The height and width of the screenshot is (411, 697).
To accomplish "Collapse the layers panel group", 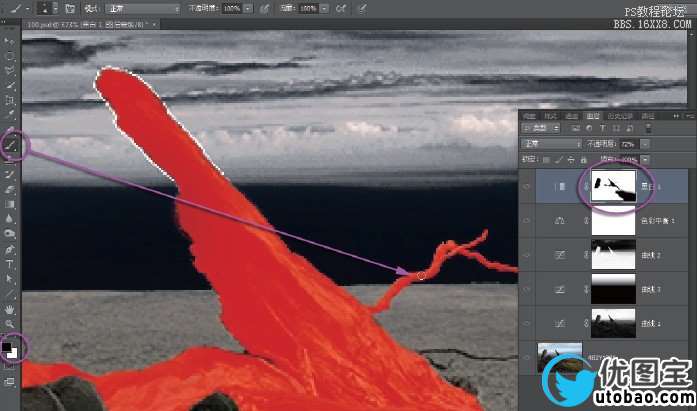I will [676, 116].
